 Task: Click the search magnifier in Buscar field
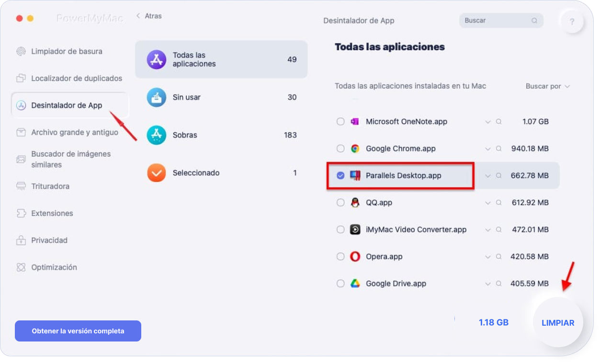[x=534, y=21]
